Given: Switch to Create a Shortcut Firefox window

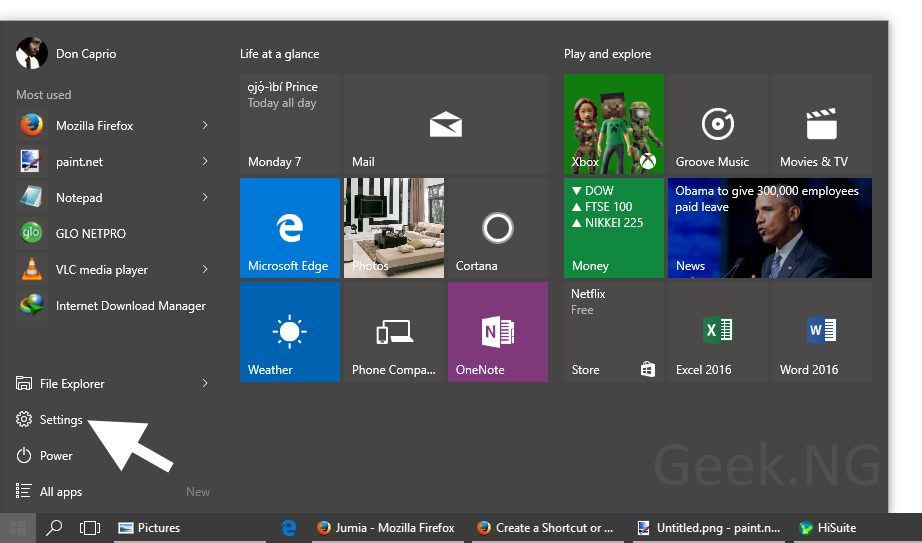Looking at the screenshot, I should click(546, 528).
